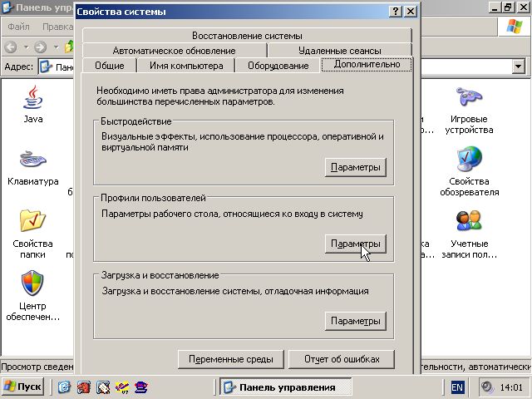Open the Центр обеспечения безопасности shield icon
The image size is (532, 399).
[x=32, y=283]
